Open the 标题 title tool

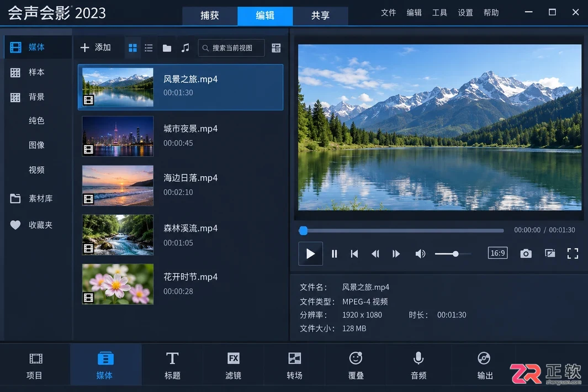click(x=172, y=365)
